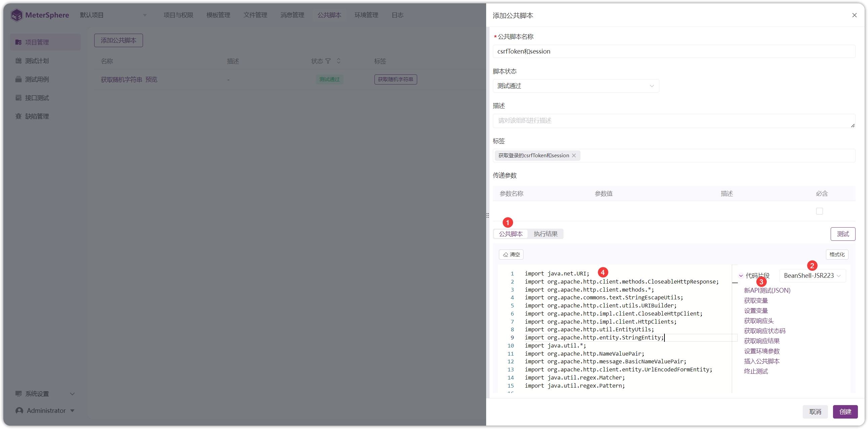868x429 pixels.
Task: Switch to the 执行结果 tab
Action: click(545, 234)
